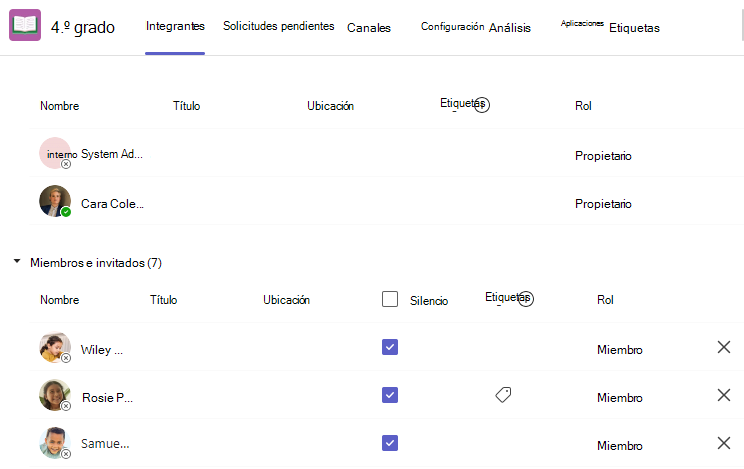Click the 4.º grado team book icon
Image resolution: width=744 pixels, height=469 pixels.
coord(25,25)
